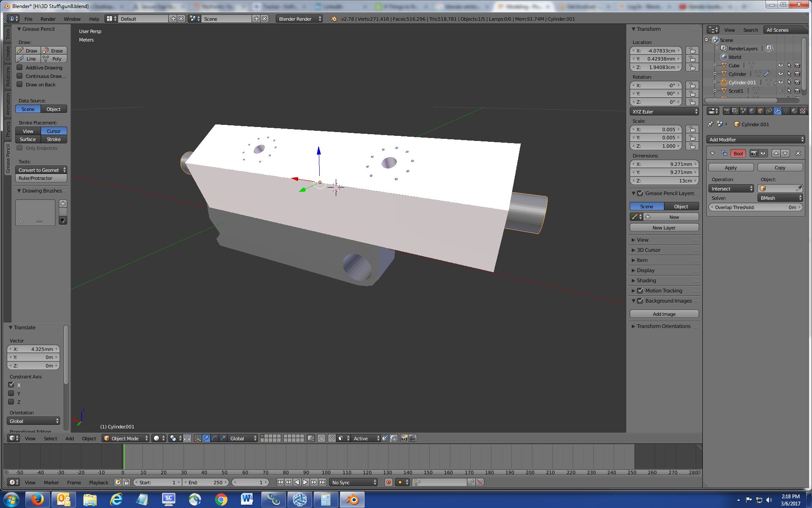Remove the Bool modifier with X icon
Image resolution: width=812 pixels, height=508 pixels.
(x=798, y=153)
